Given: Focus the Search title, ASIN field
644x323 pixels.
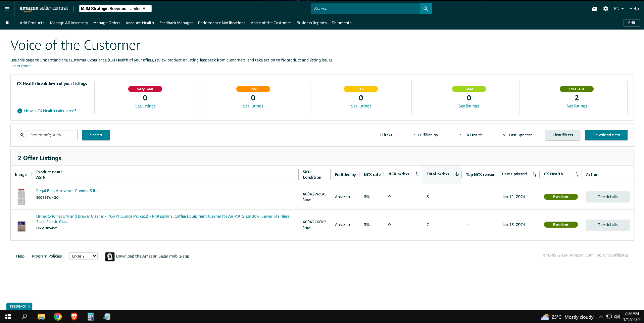Looking at the screenshot, I should tap(52, 135).
